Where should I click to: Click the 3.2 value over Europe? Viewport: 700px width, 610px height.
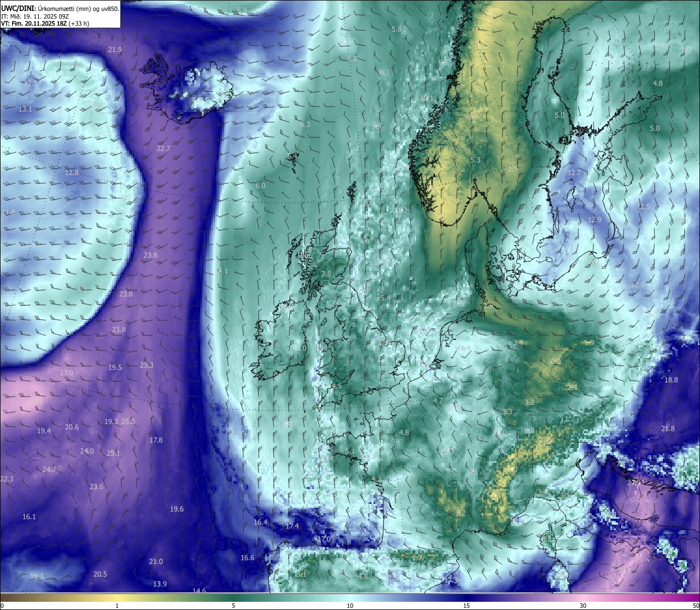pos(529,402)
